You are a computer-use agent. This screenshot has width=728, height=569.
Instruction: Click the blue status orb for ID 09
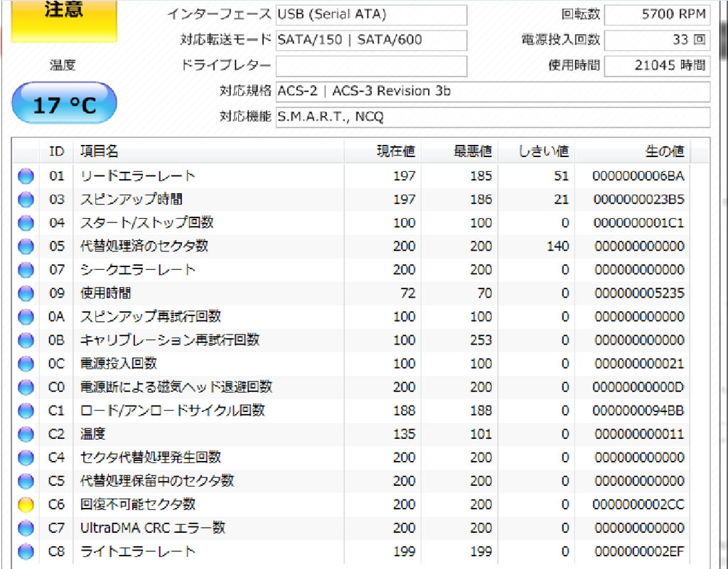click(x=26, y=293)
